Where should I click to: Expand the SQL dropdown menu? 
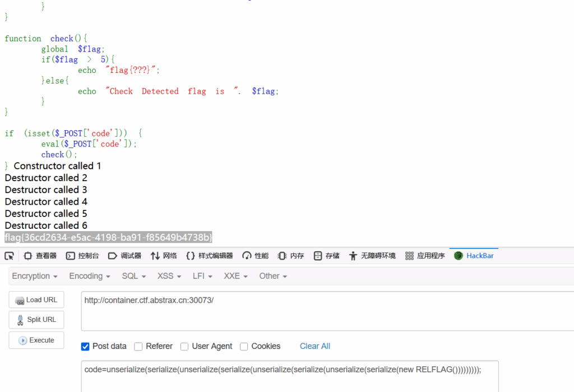coord(134,276)
